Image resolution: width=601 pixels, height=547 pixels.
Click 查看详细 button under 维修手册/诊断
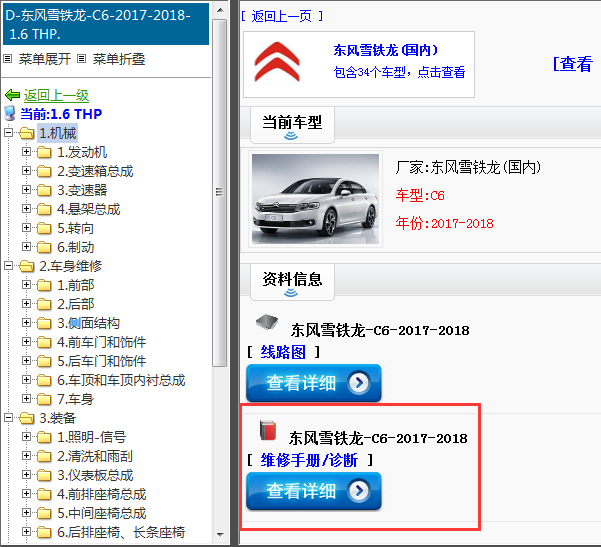click(314, 491)
